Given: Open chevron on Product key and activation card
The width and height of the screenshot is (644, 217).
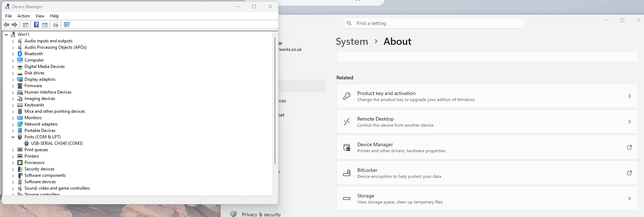Looking at the screenshot, I should (629, 96).
